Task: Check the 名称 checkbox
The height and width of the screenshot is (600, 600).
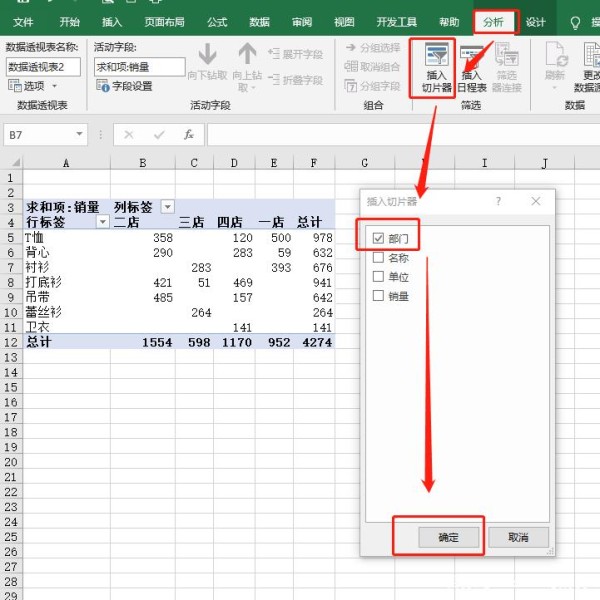Action: click(378, 257)
